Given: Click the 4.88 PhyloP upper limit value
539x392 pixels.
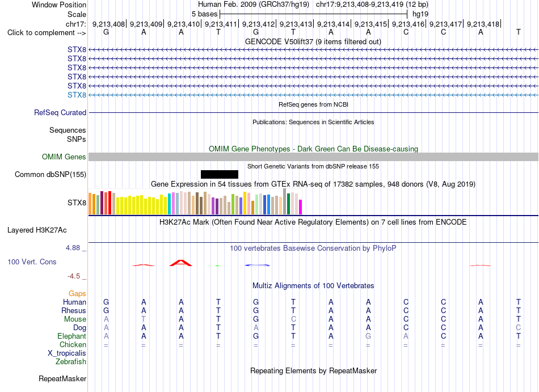Looking at the screenshot, I should 73,248.
